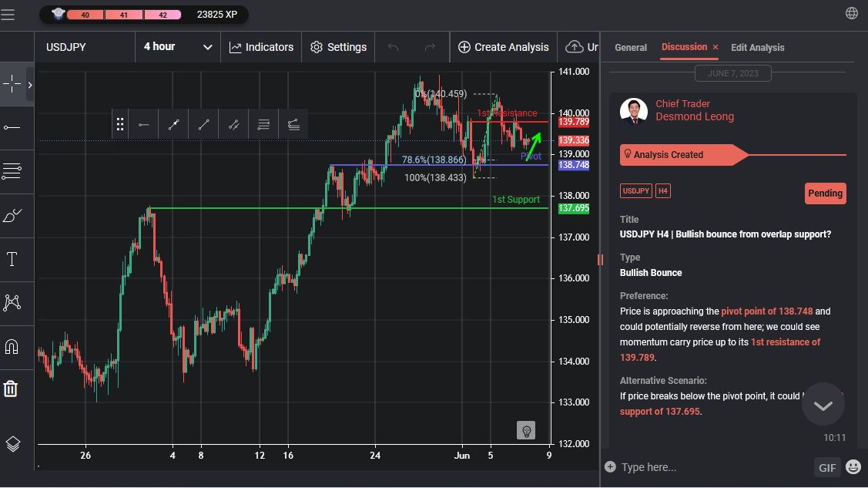Open the 4 hour timeframe dropdown

click(178, 47)
